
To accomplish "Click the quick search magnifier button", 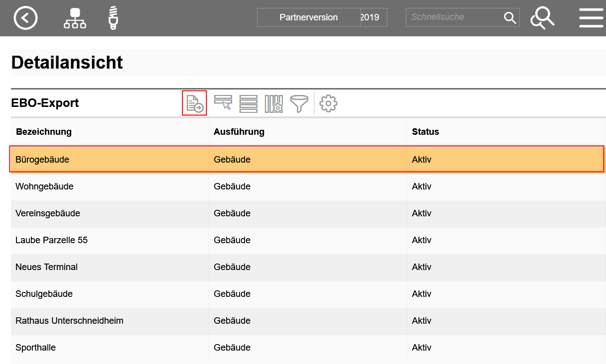I will tap(510, 17).
